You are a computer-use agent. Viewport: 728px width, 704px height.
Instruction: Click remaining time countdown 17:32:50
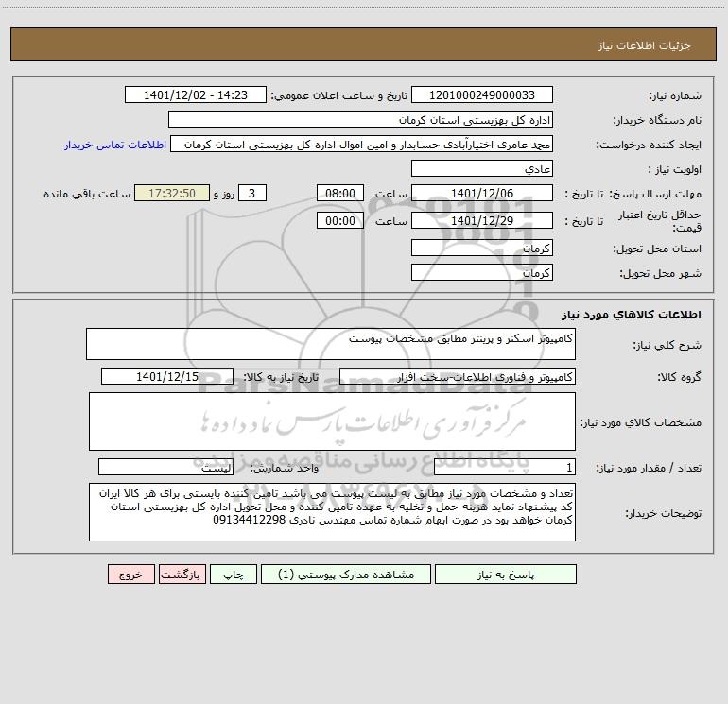[172, 193]
